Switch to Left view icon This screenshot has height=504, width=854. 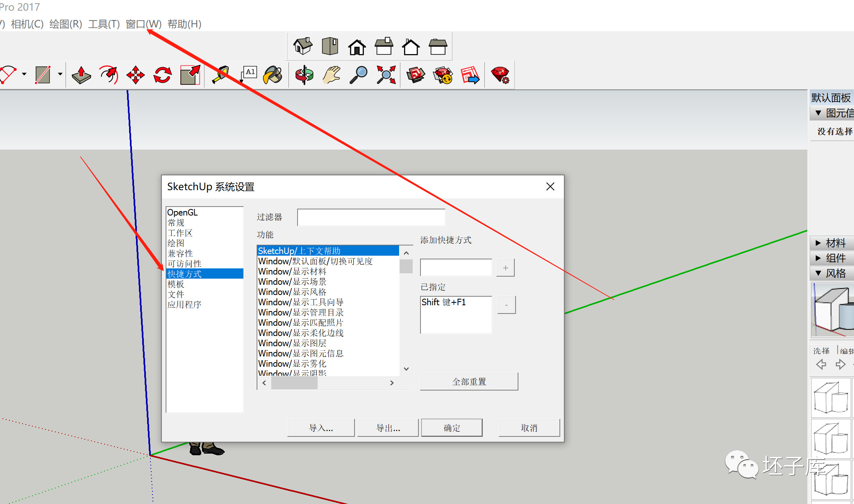pos(438,47)
